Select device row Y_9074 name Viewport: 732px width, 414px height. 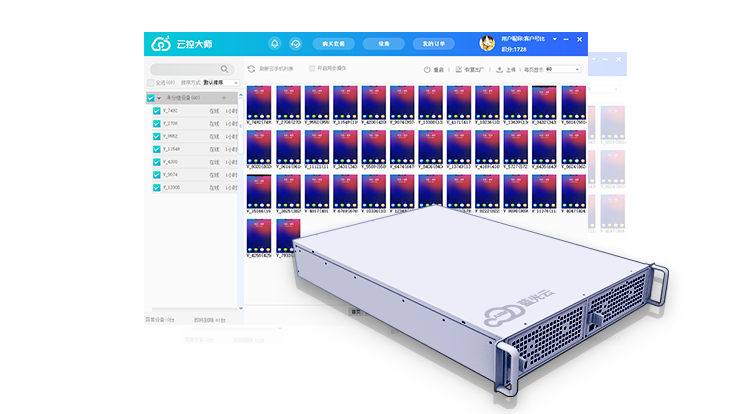tap(170, 175)
